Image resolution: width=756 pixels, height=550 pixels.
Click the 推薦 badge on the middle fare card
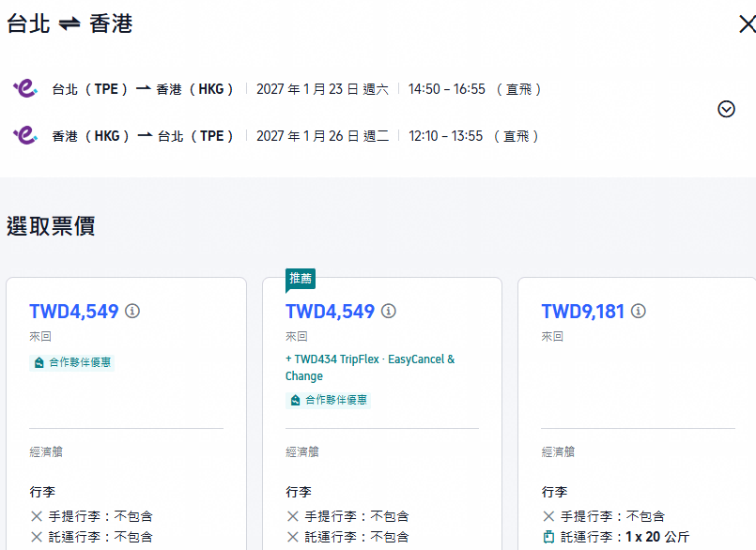[x=301, y=279]
